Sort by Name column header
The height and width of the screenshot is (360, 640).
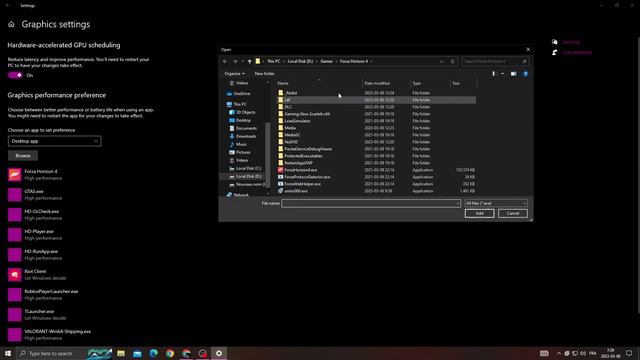tap(319, 83)
